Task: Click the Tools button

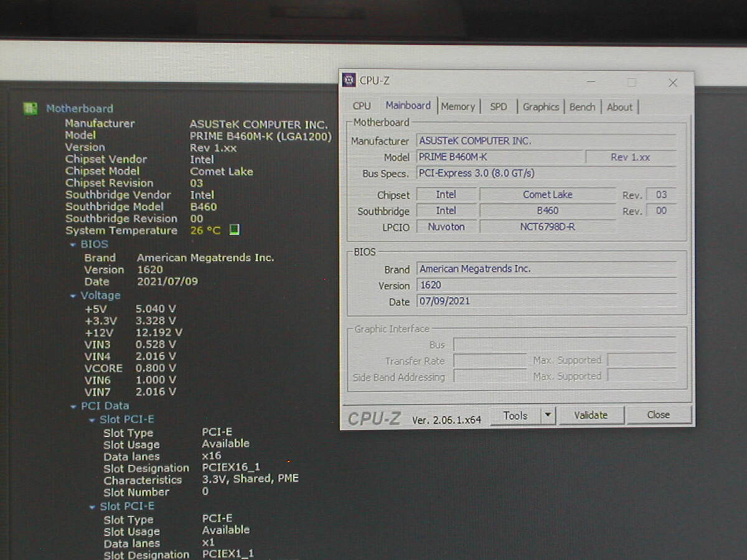Action: pos(515,415)
